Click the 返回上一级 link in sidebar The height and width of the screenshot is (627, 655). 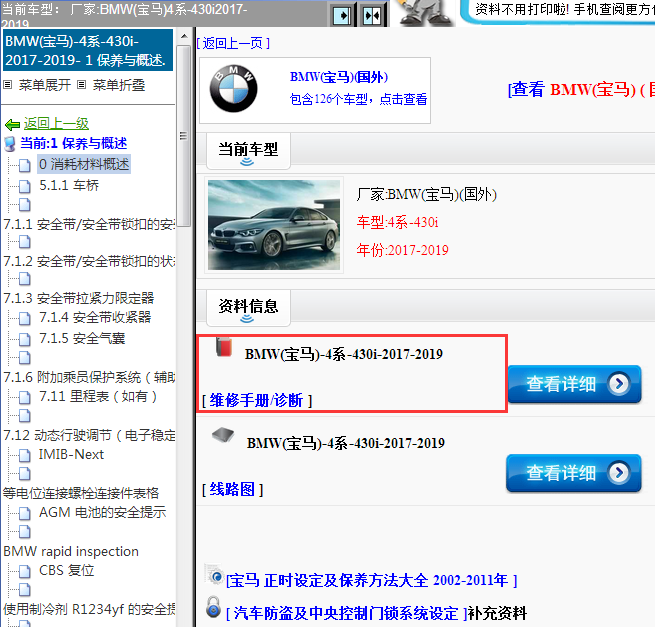(56, 124)
